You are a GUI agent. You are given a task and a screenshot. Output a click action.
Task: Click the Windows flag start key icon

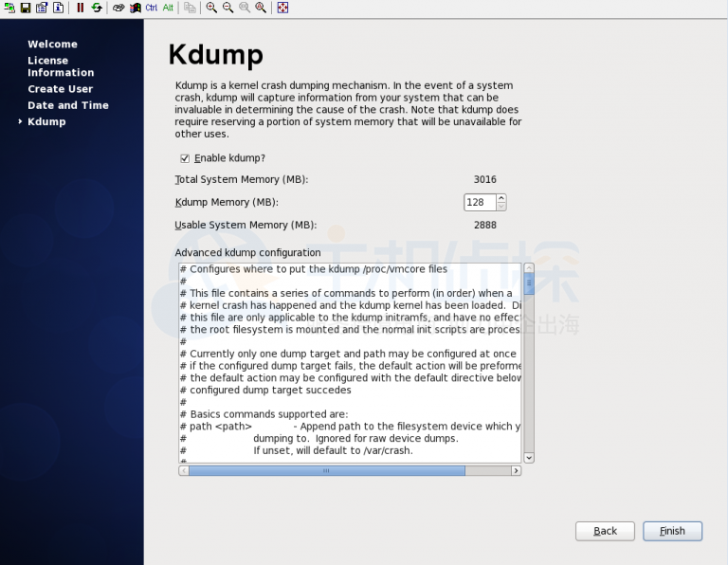(136, 8)
